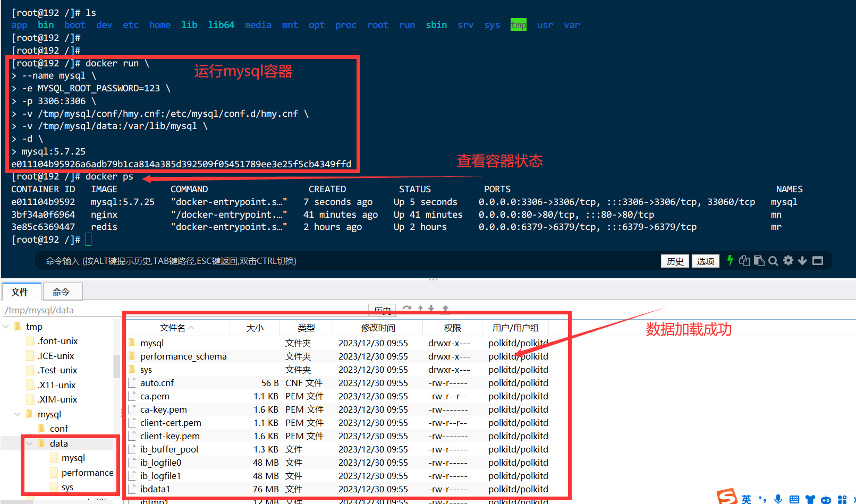This screenshot has height=504, width=856.
Task: Select conf folder in tree
Action: (x=58, y=429)
